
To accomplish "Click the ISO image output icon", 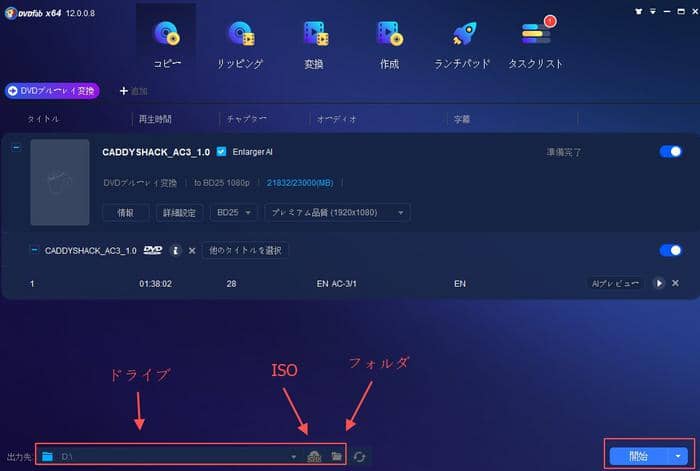I will 314,456.
